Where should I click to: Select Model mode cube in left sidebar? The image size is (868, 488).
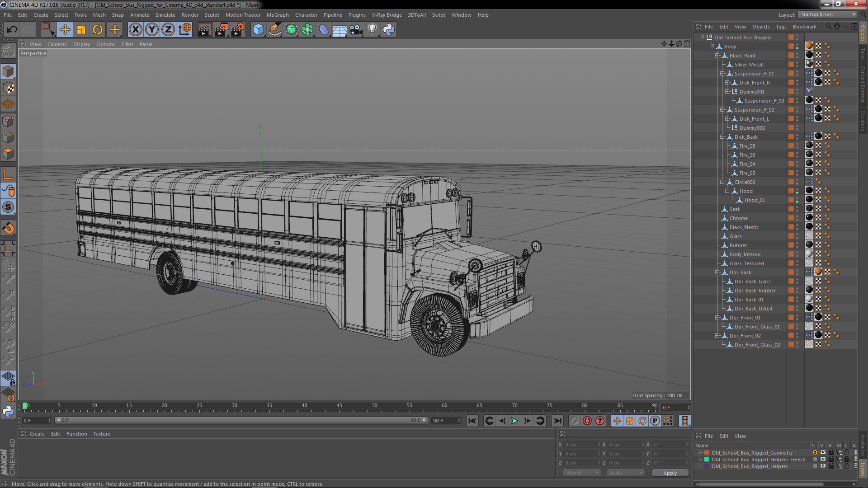(x=8, y=71)
